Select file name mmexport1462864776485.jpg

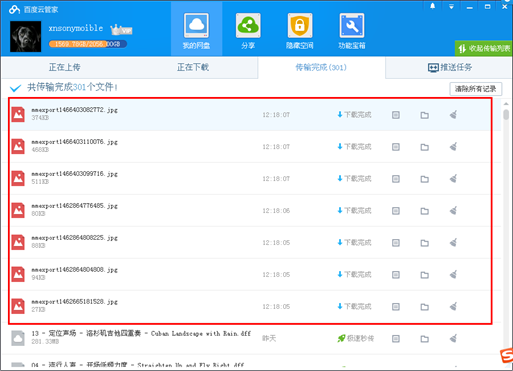click(x=74, y=206)
